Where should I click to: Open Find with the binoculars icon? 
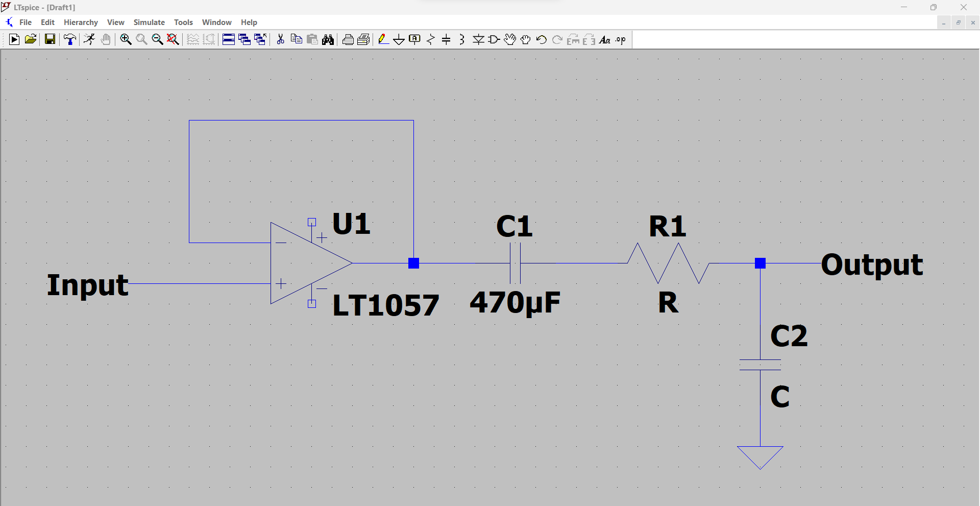pos(328,39)
